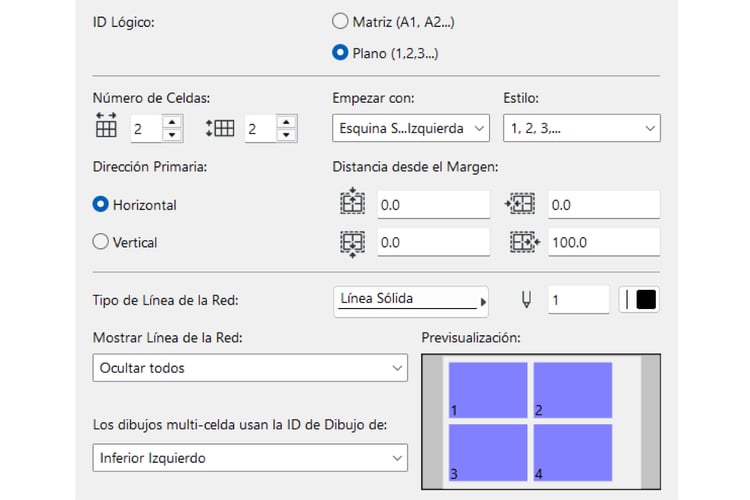Click the pen line thickness icon
The image size is (750, 500).
pyautogui.click(x=527, y=299)
